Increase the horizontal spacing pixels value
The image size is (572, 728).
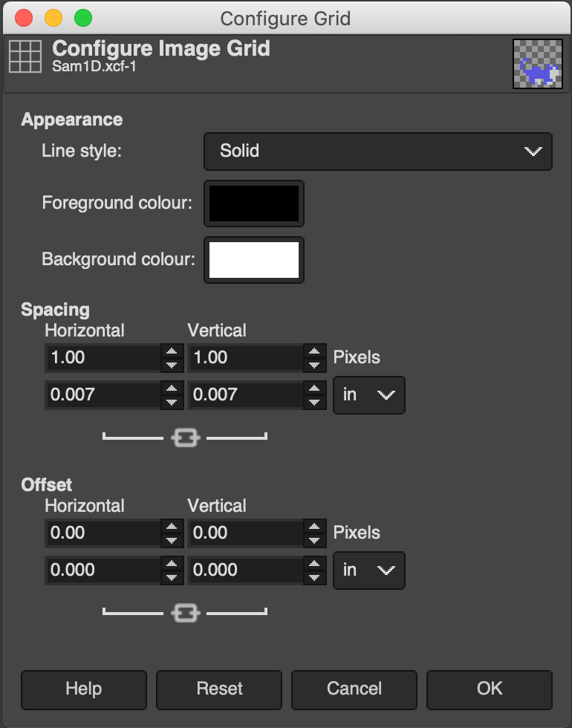172,351
